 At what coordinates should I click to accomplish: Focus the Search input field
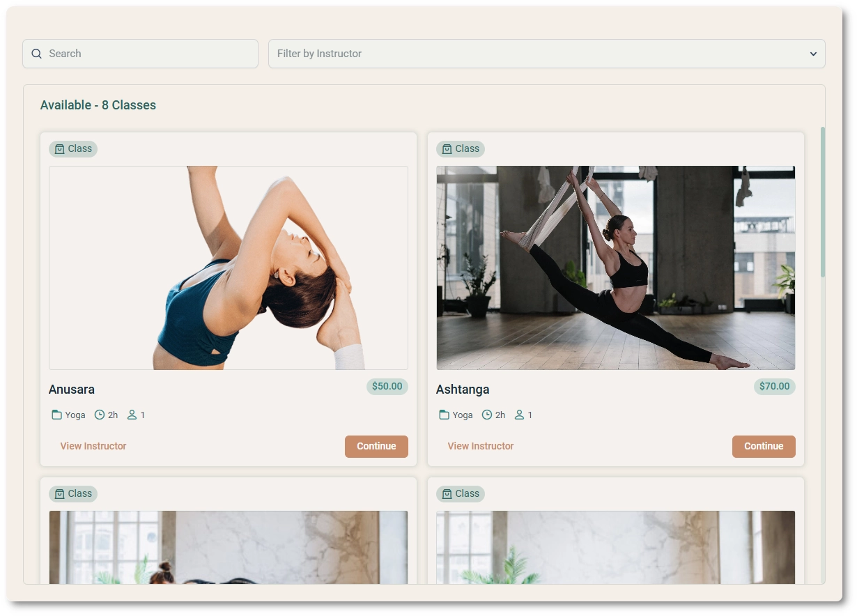(x=140, y=54)
